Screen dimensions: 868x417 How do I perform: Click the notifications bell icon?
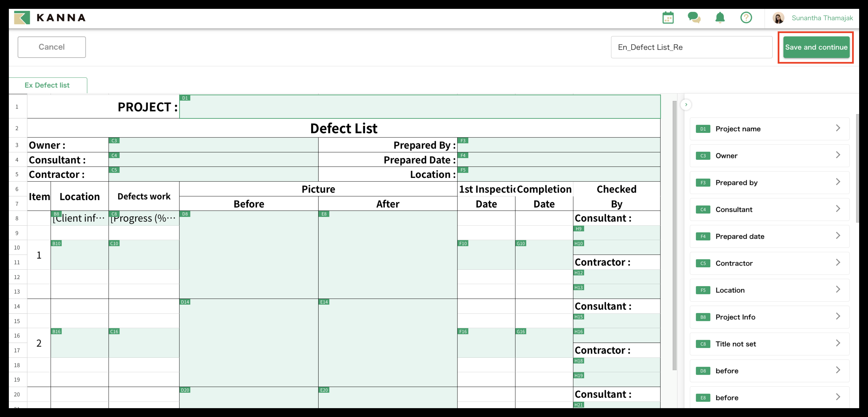point(720,18)
